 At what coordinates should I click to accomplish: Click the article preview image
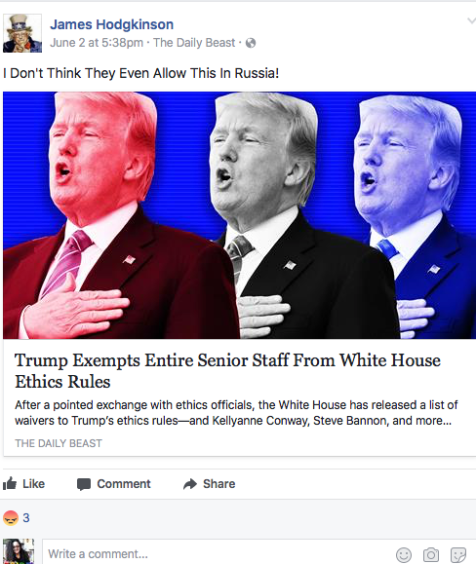click(x=239, y=215)
